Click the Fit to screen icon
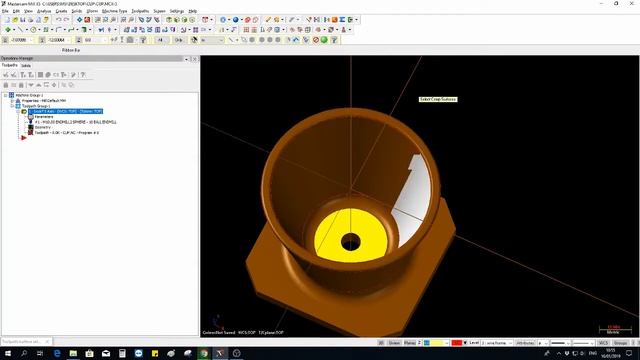 pyautogui.click(x=79, y=20)
